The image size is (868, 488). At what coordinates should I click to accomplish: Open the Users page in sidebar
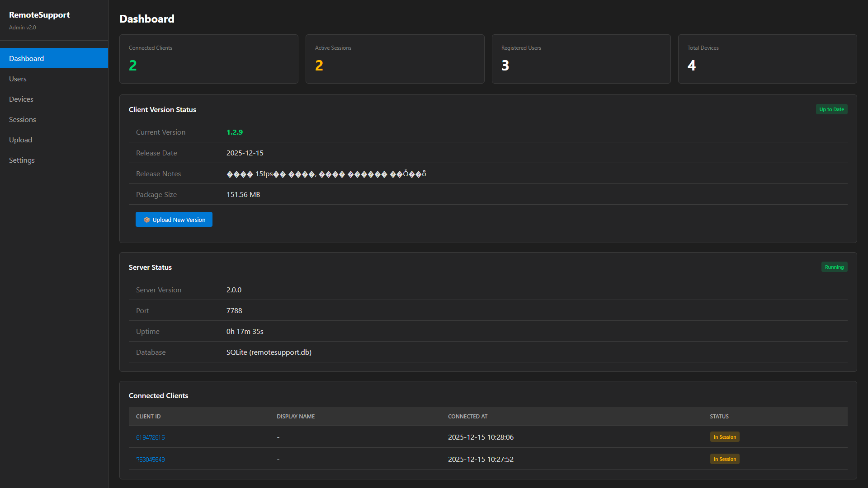(x=18, y=79)
